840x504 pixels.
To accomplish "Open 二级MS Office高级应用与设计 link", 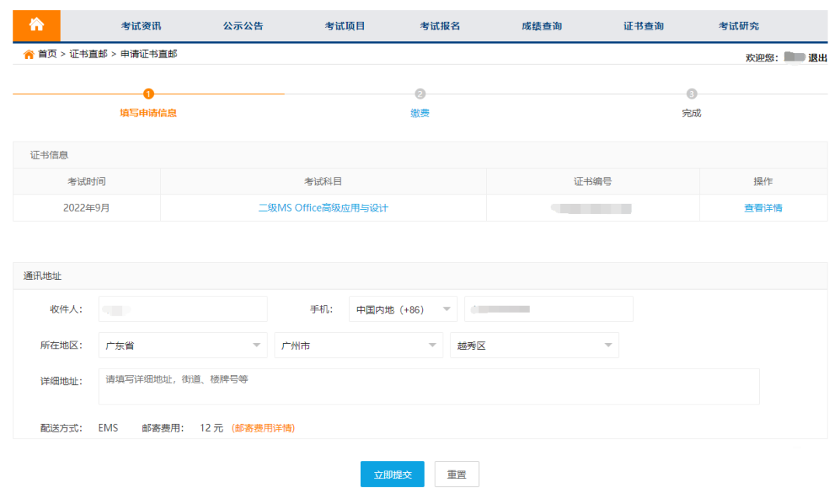I will [324, 208].
